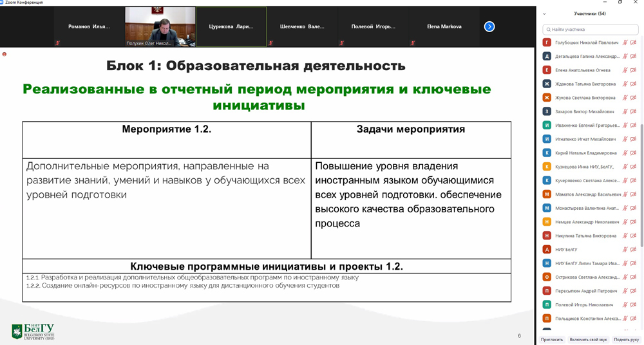Toggle your sound with Включить свой звук
644x345 pixels.
(x=588, y=339)
